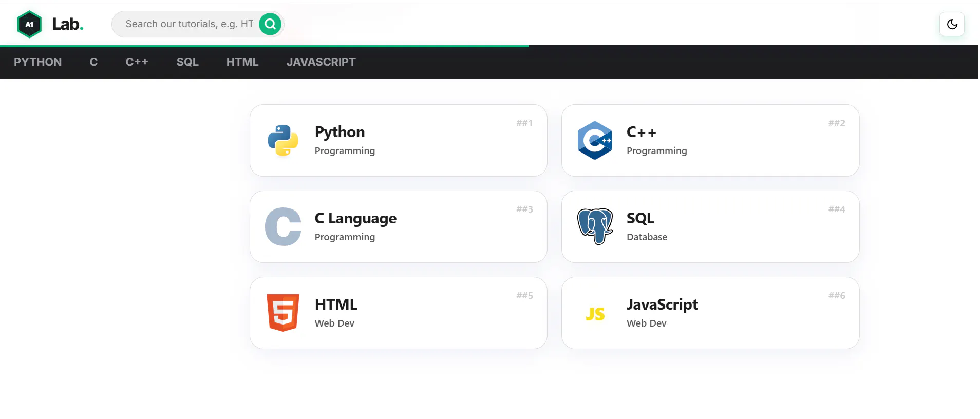Click the Lab. site name link

coord(68,24)
